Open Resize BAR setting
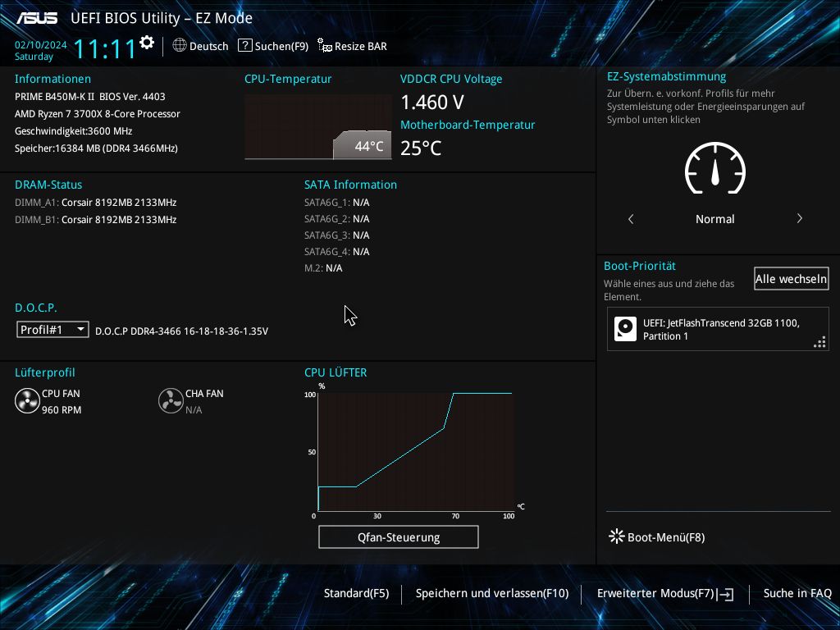The width and height of the screenshot is (840, 630). [361, 46]
